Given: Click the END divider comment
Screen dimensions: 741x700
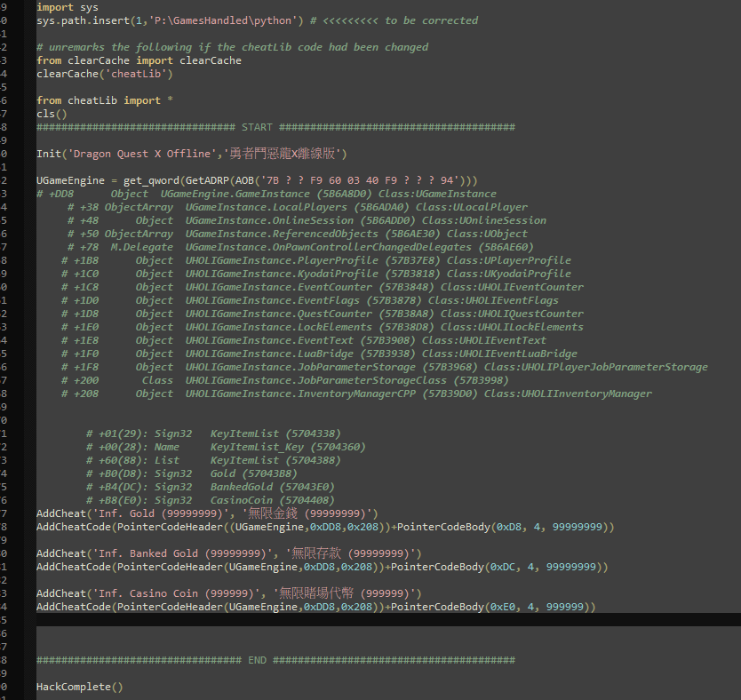Looking at the screenshot, I should tap(275, 660).
